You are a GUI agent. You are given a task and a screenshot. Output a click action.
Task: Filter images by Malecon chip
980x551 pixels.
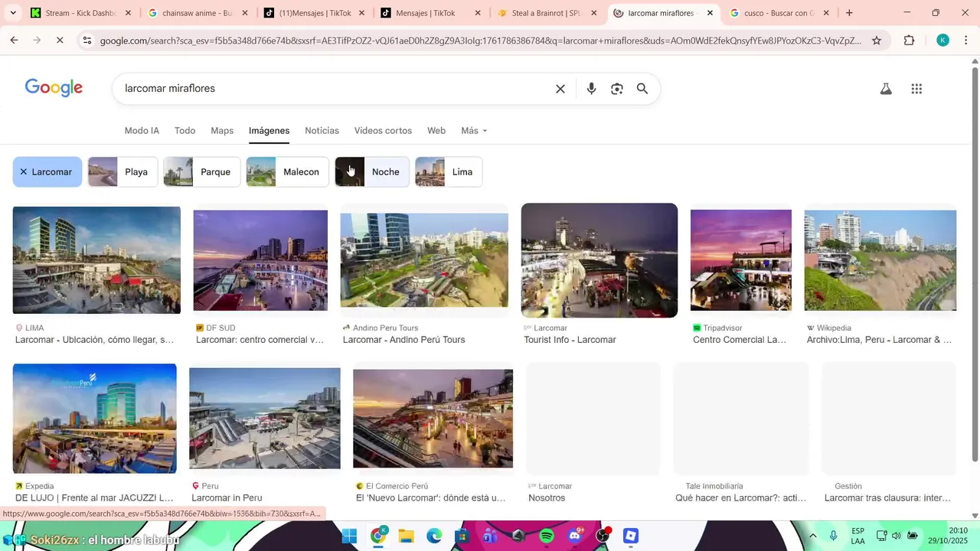[287, 172]
